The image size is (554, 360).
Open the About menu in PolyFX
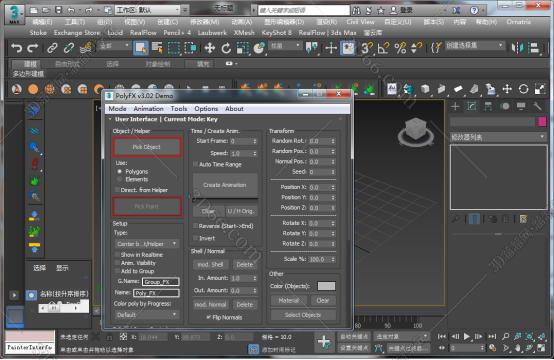234,109
